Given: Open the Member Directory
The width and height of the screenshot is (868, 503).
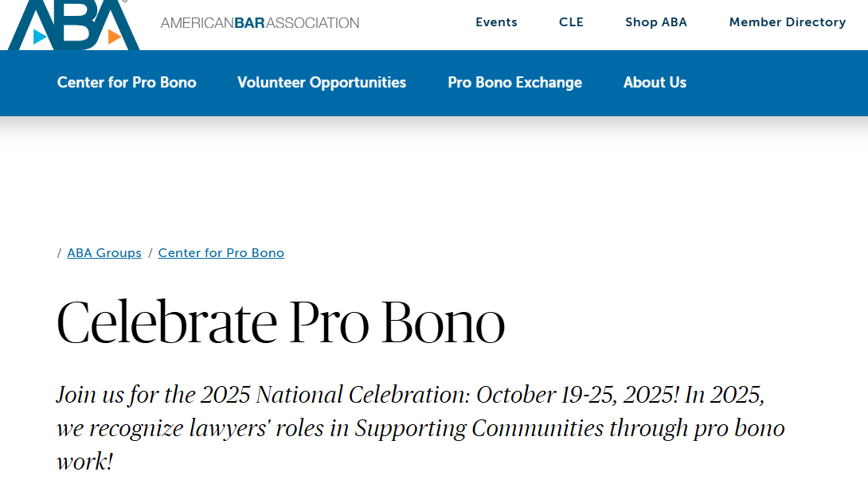Looking at the screenshot, I should click(x=787, y=22).
